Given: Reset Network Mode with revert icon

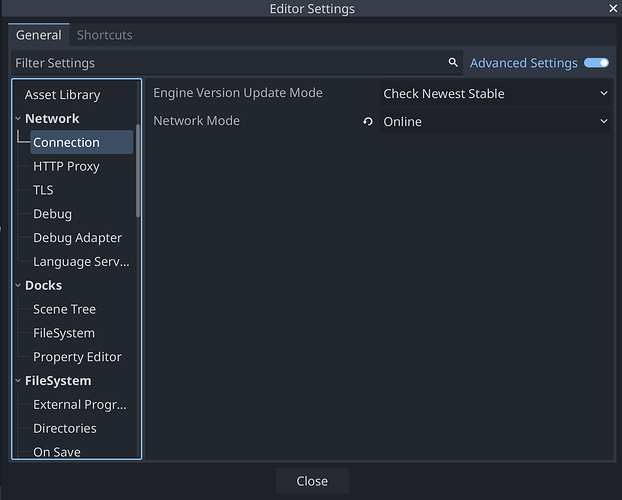Looking at the screenshot, I should (368, 121).
